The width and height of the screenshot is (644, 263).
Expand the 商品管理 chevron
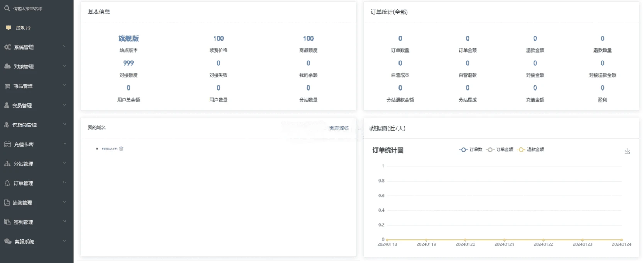tap(64, 85)
